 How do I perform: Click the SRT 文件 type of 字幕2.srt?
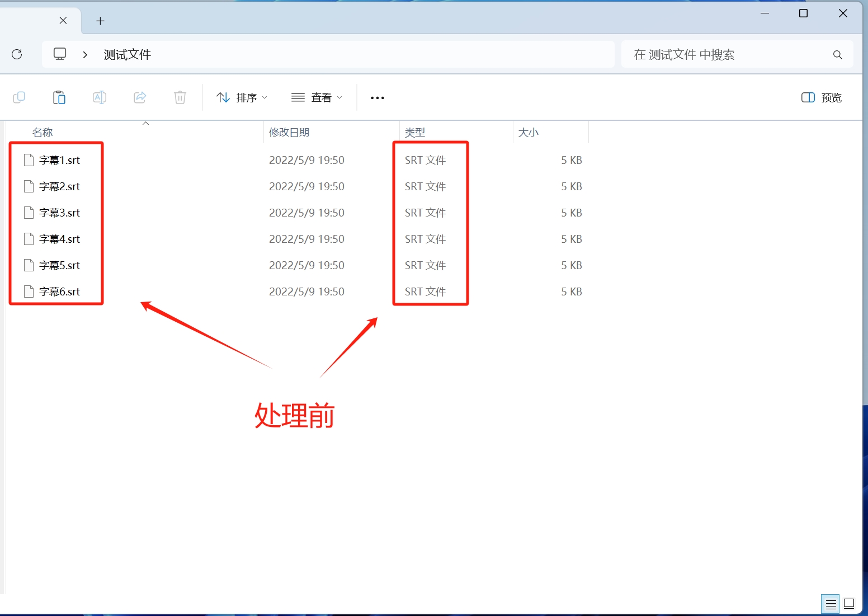tap(425, 186)
